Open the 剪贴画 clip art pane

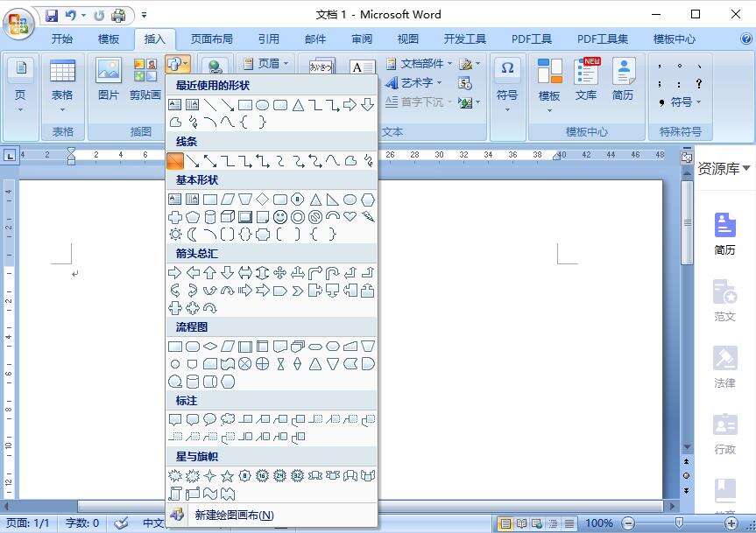[x=145, y=80]
